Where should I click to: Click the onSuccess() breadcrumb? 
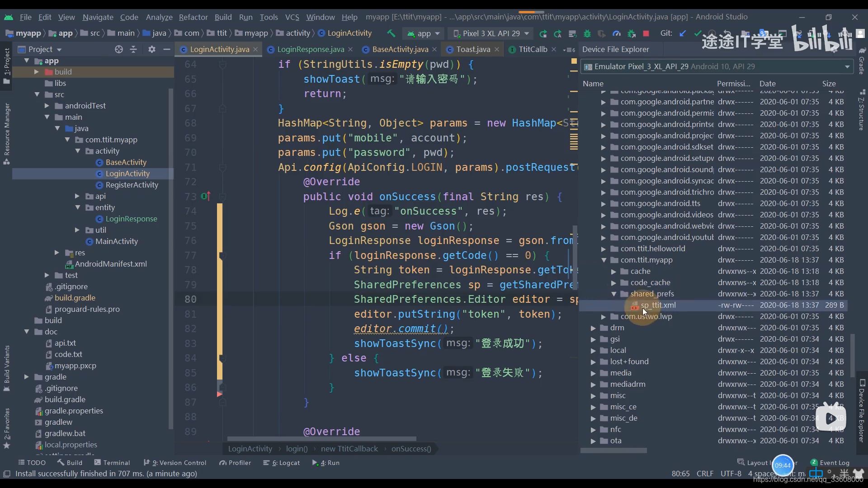(411, 449)
